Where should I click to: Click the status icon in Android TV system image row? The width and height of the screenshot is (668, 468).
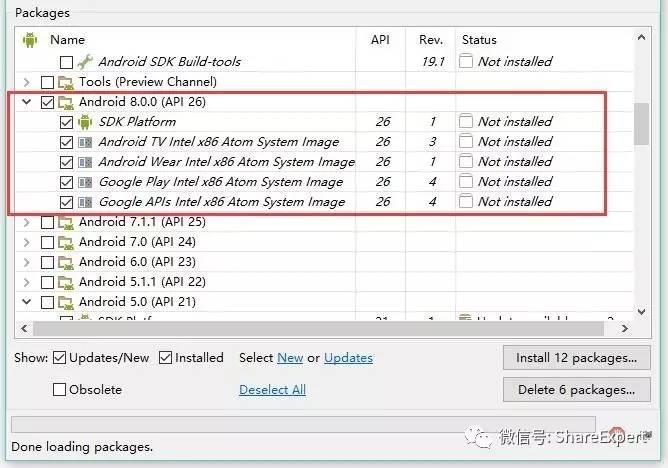coord(466,141)
